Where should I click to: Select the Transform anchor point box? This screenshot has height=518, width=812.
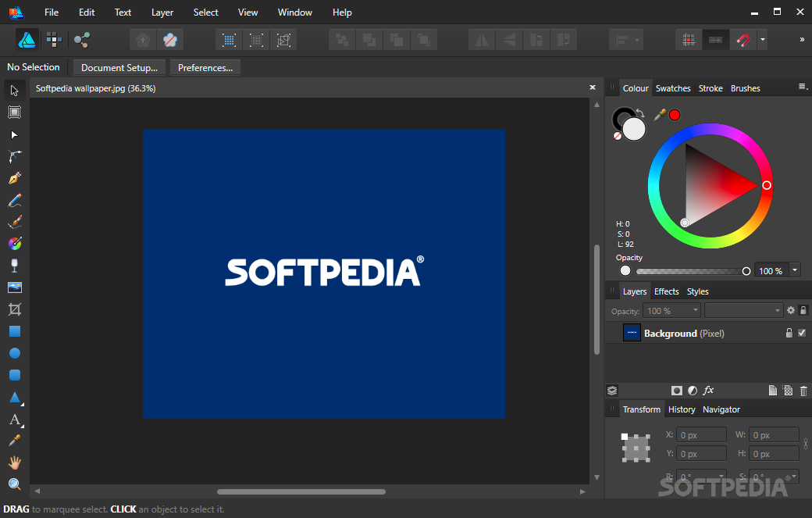point(636,448)
